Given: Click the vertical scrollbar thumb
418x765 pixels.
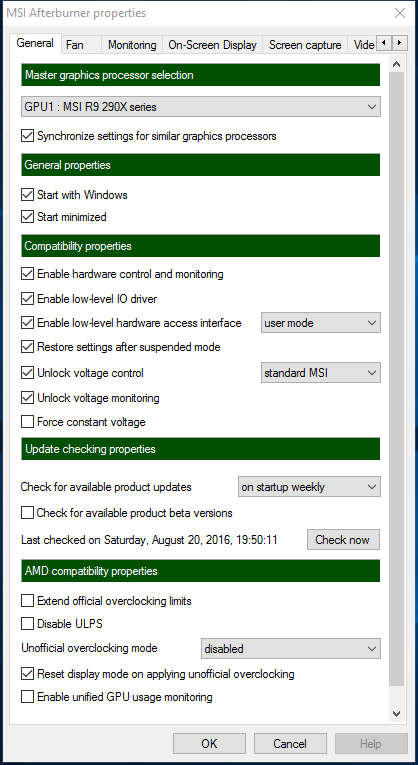Looking at the screenshot, I should [397, 379].
